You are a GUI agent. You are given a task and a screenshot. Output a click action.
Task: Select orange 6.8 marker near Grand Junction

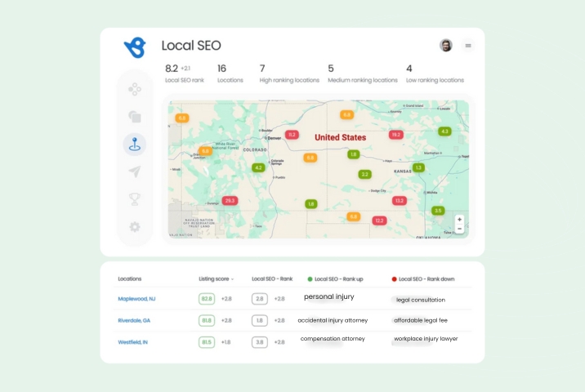(205, 151)
